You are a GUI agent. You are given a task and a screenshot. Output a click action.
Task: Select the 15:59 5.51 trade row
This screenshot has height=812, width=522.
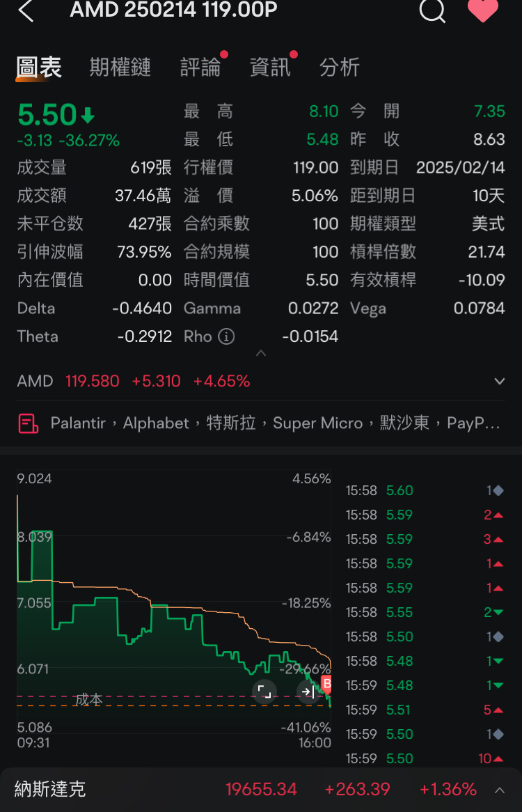pyautogui.click(x=425, y=710)
